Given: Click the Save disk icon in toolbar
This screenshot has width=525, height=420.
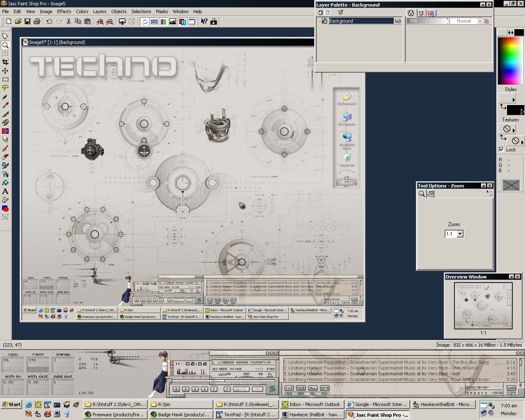Looking at the screenshot, I should 27,21.
